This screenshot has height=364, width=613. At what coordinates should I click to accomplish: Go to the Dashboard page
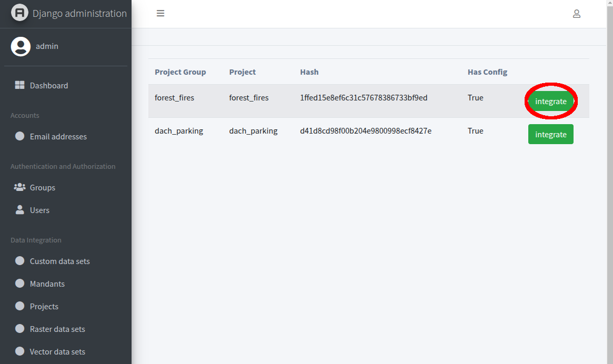coord(49,85)
